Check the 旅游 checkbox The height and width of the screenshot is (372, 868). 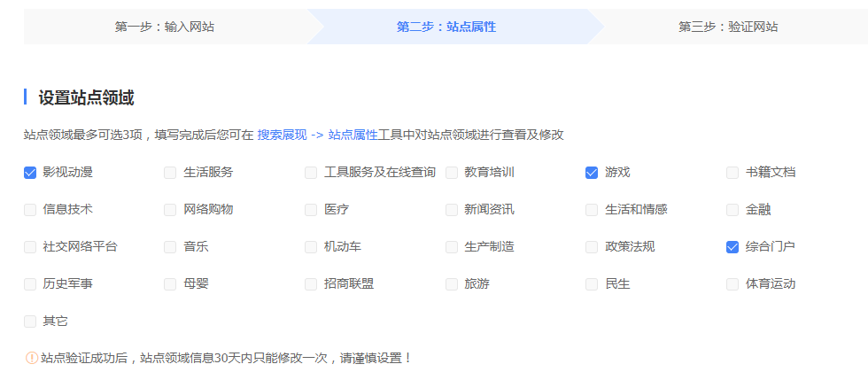pyautogui.click(x=452, y=284)
